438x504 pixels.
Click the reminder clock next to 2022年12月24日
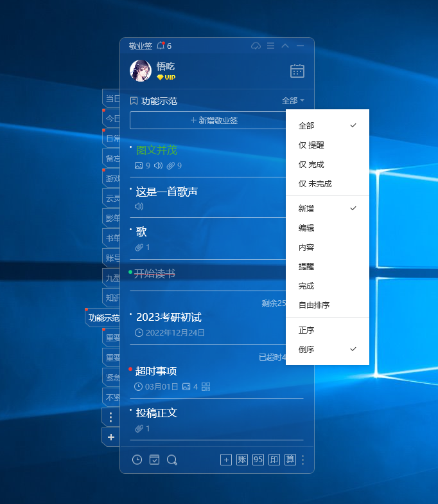pos(139,333)
